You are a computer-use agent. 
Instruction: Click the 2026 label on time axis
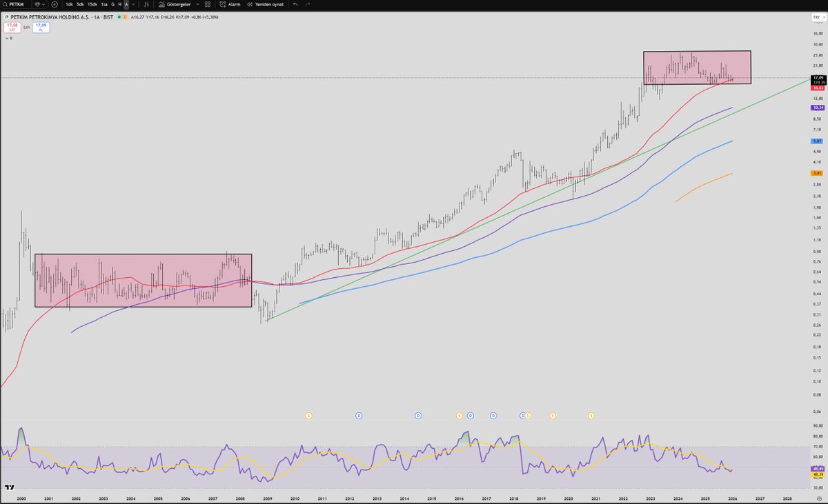[732, 497]
